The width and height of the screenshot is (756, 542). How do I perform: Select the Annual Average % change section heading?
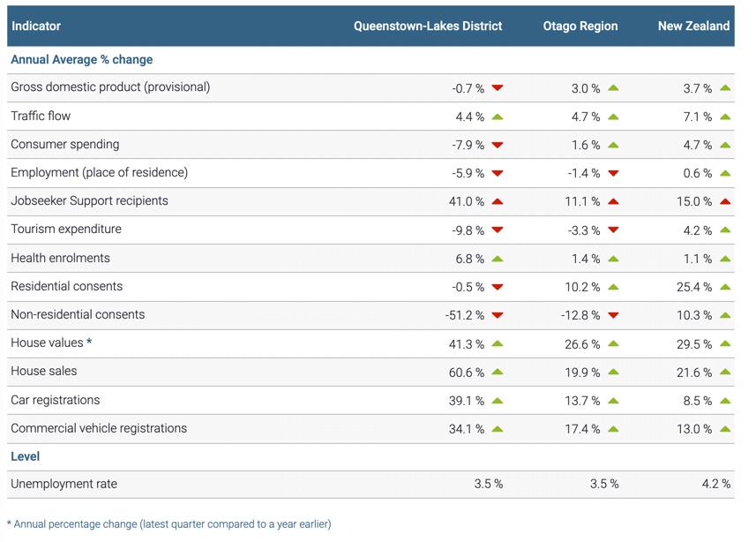81,59
